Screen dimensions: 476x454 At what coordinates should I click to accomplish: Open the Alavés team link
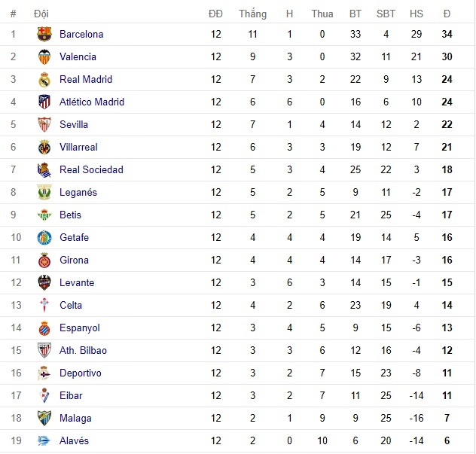74,440
